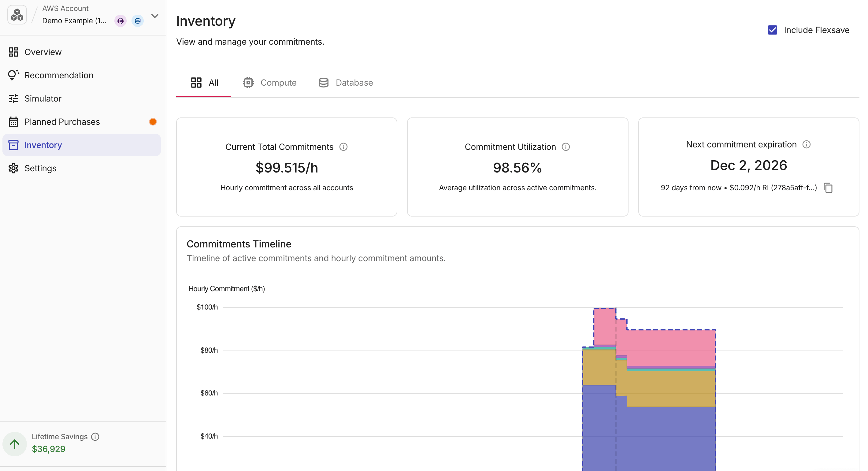Select Inventory in the sidebar
Viewport: 868px width, 471px height.
[82, 145]
